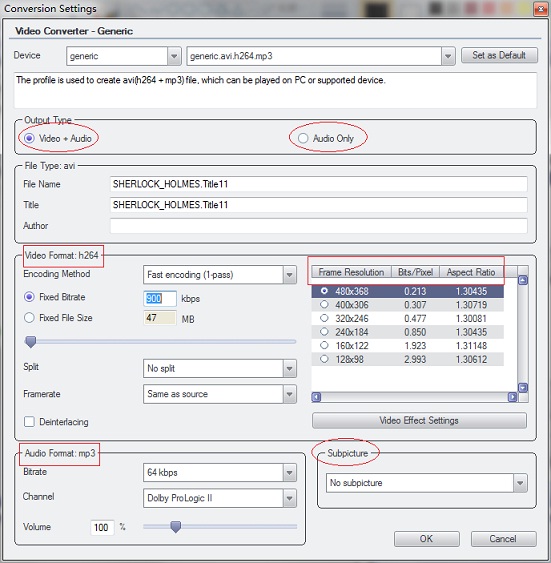Sort by the Frame Resolution column header
The width and height of the screenshot is (551, 563).
tap(351, 272)
